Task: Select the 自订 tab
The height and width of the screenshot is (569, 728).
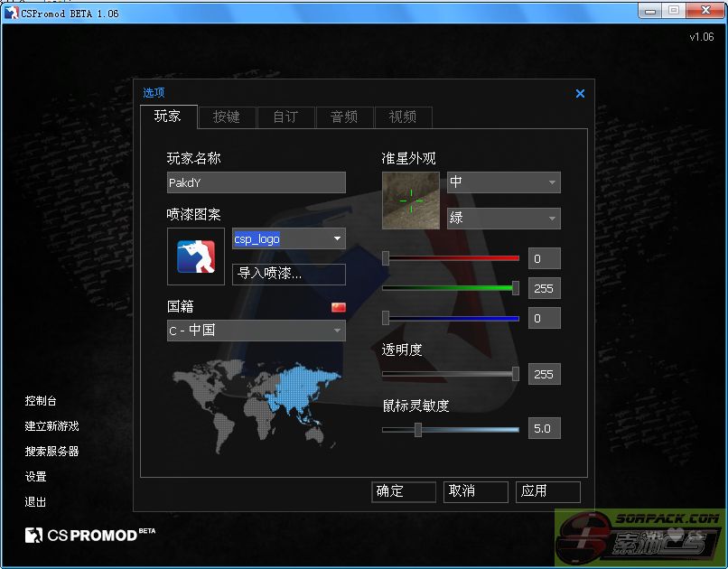Action: (x=285, y=117)
